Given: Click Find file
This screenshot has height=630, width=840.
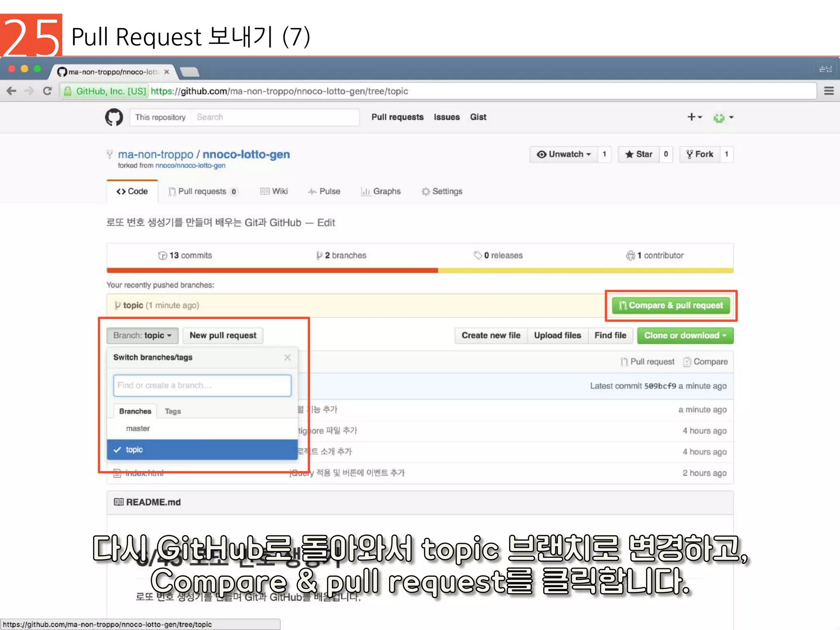Looking at the screenshot, I should coord(610,336).
